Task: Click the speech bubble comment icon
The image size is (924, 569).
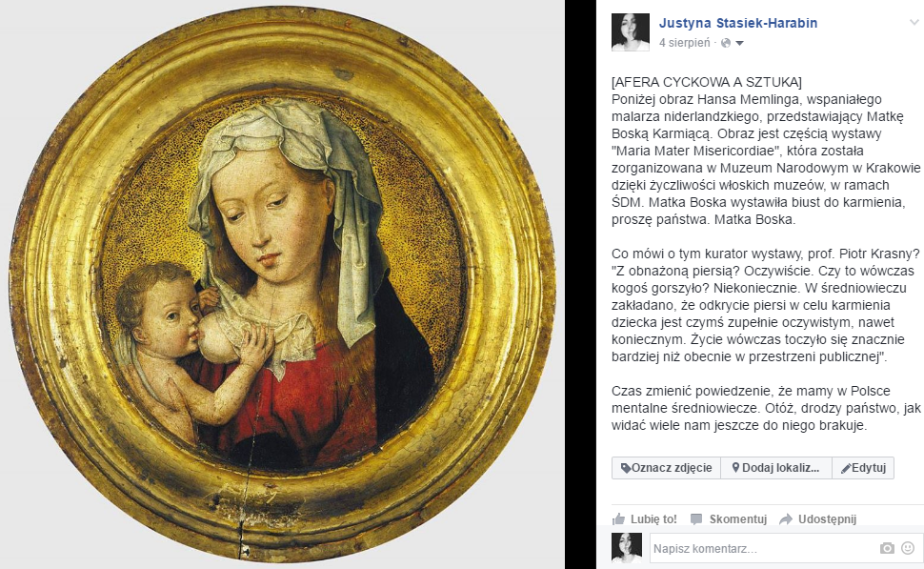Action: (x=696, y=519)
